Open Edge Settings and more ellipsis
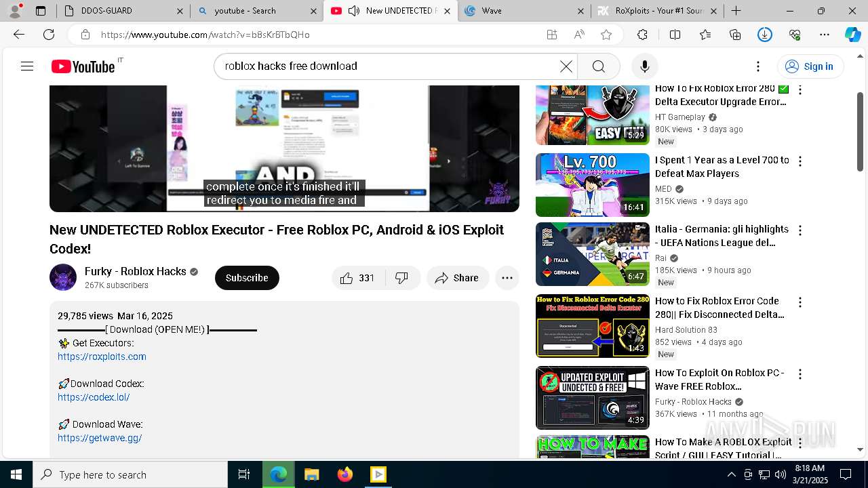The image size is (868, 488). tap(825, 35)
